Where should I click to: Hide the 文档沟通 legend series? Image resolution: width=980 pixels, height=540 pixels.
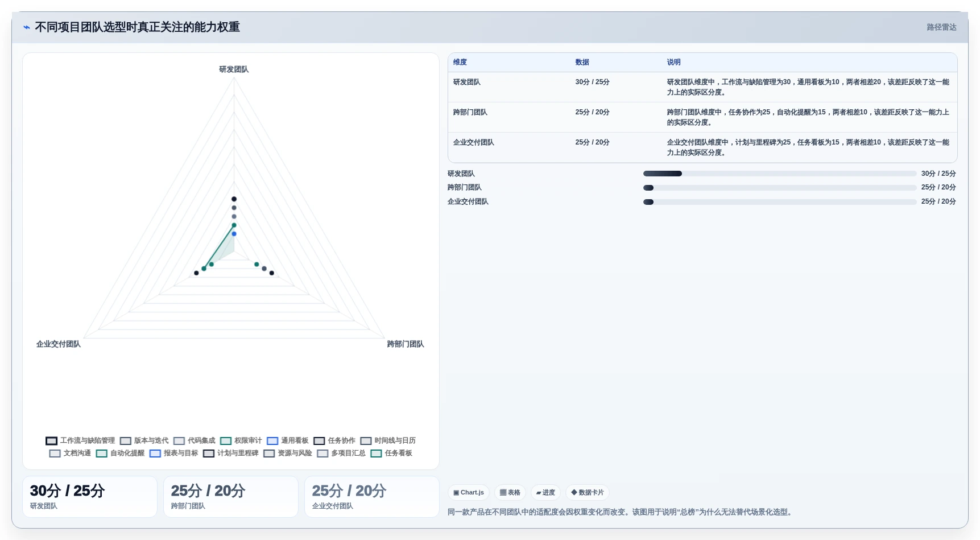click(70, 453)
